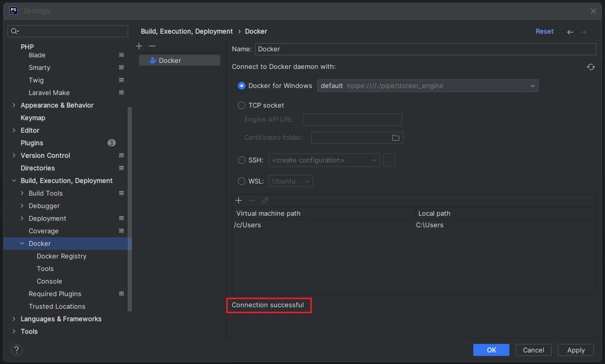Add a new Docker configuration with plus icon

139,46
